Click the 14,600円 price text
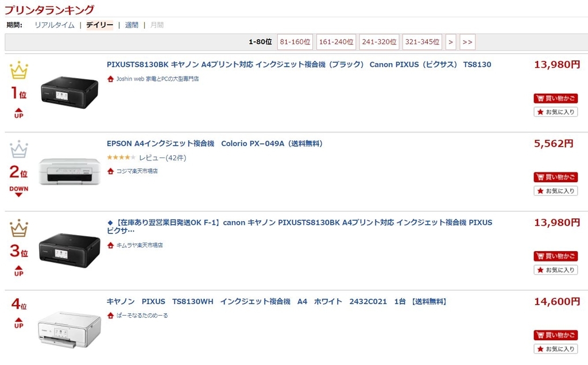Image resolution: width=588 pixels, height=365 pixels. click(557, 302)
